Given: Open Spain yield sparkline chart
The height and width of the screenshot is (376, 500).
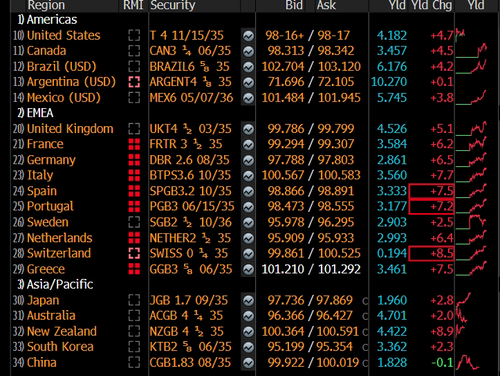Looking at the screenshot, I should point(471,191).
